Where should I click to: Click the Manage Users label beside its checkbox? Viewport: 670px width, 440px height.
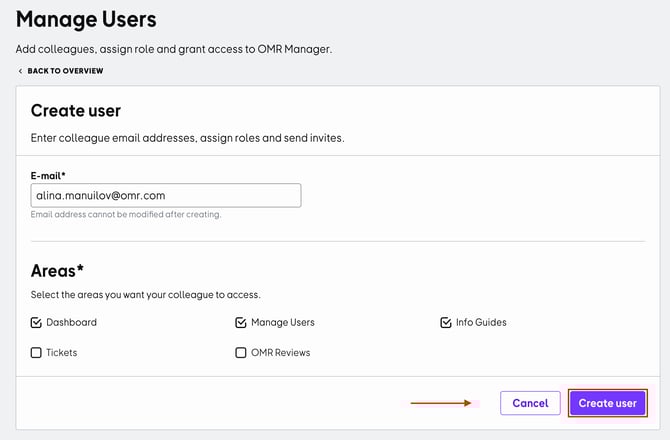point(282,323)
